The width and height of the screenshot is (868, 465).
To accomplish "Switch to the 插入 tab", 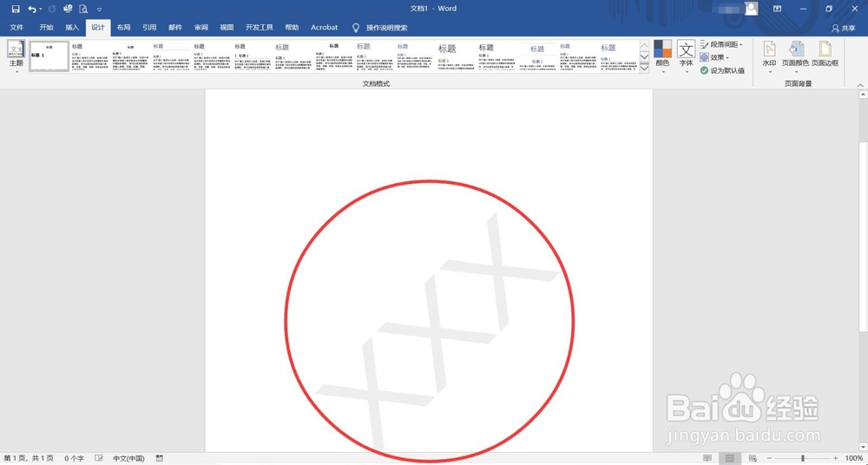I will tap(72, 27).
